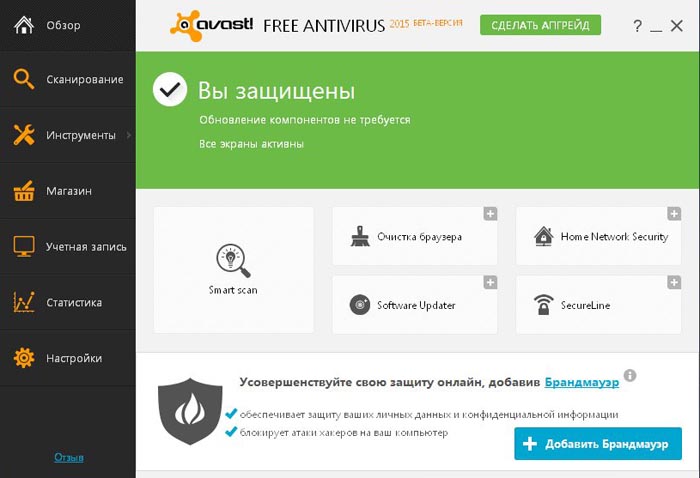Click the plus on Очистка браузера tile
700x478 pixels.
tap(490, 214)
